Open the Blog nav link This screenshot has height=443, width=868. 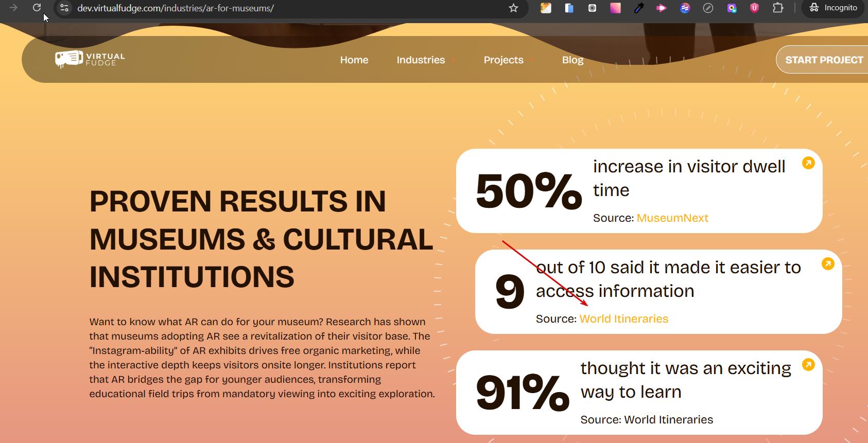tap(572, 60)
